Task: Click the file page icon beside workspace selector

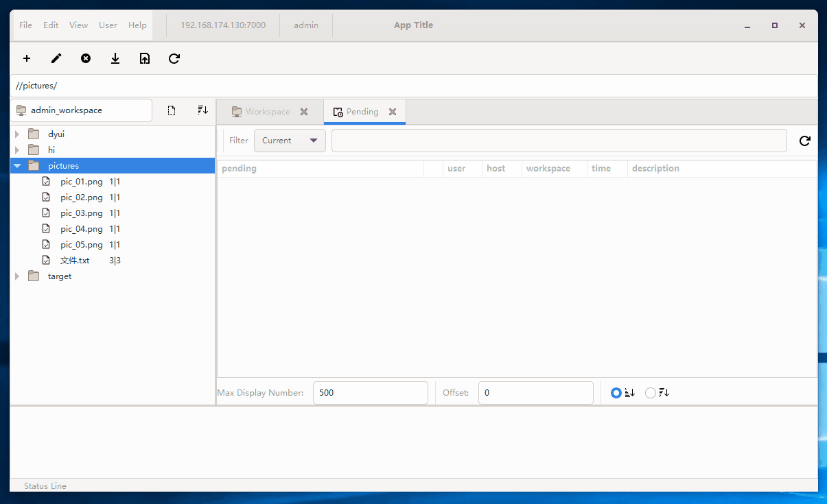Action: pyautogui.click(x=172, y=110)
